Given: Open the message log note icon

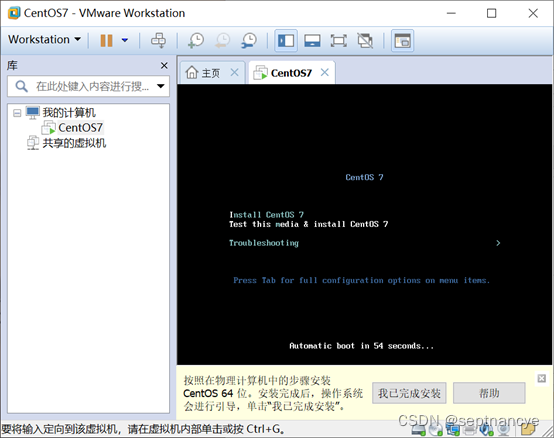Looking at the screenshot, I should [x=528, y=430].
